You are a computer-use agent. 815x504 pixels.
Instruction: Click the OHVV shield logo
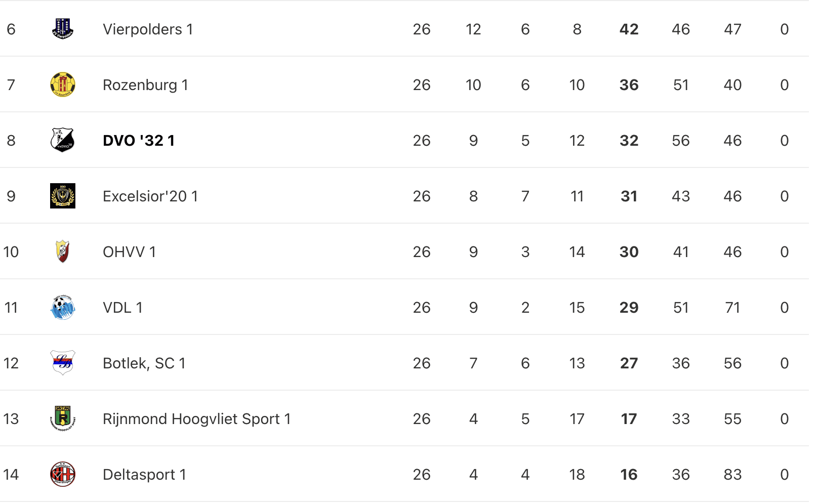coord(63,251)
